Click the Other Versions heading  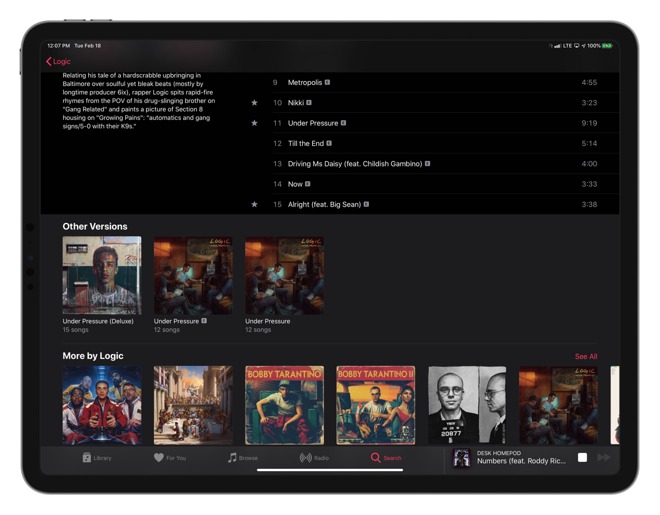click(x=95, y=226)
